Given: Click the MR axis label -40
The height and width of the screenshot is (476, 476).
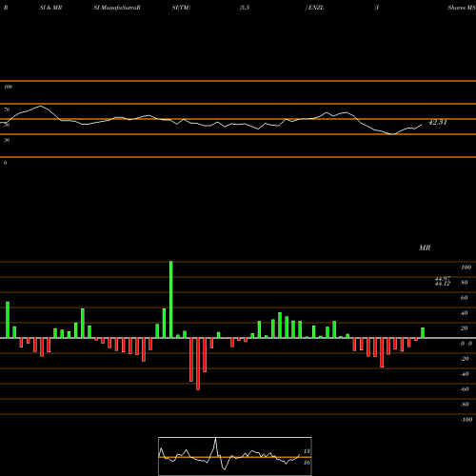Looking at the screenshot, I should click(x=465, y=374).
